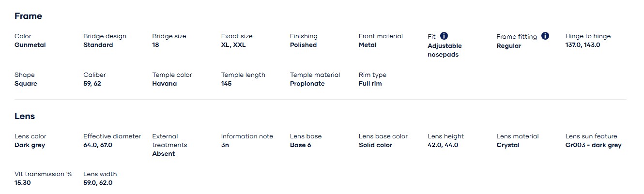Click the Crystal lens material value

(508, 145)
